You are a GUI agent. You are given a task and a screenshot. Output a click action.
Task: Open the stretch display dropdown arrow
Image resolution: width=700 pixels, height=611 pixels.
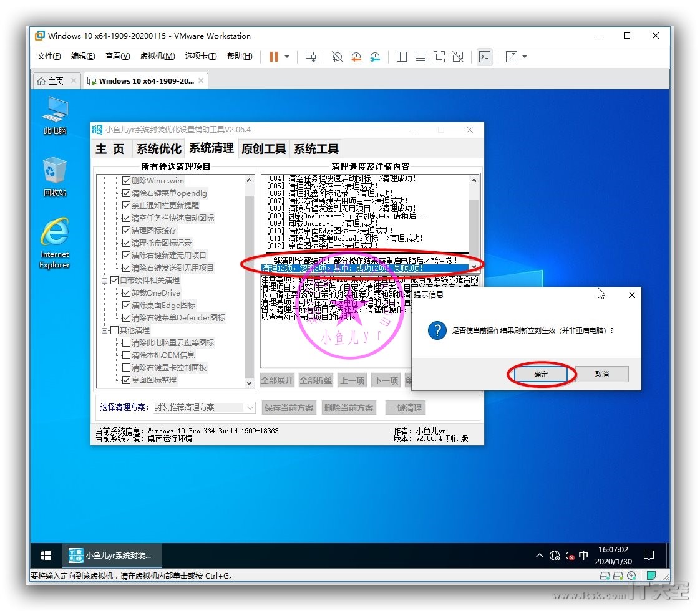525,57
